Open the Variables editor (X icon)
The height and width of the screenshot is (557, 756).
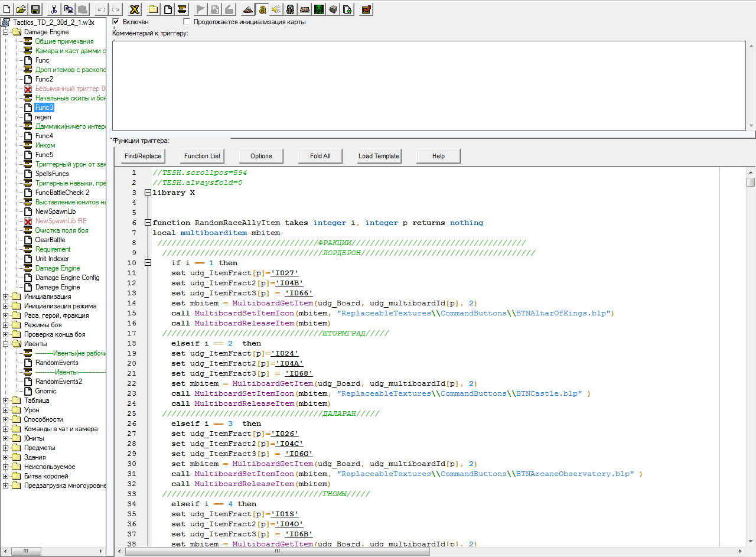(135, 9)
